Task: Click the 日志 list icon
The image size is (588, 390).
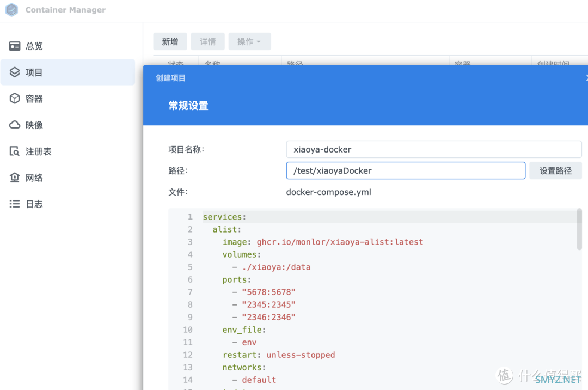Action: pyautogui.click(x=15, y=204)
